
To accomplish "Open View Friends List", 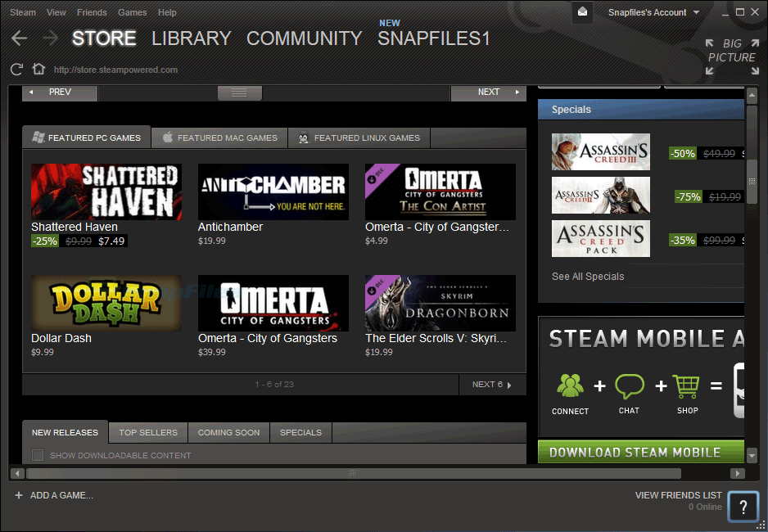I will [679, 495].
